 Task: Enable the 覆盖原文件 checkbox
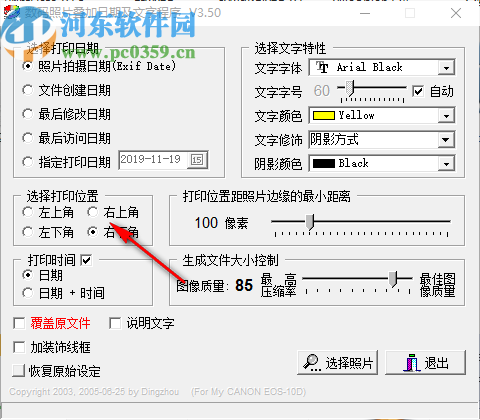19,323
